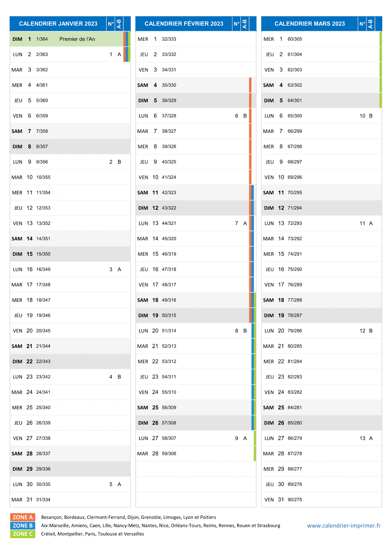Click the Zone A cities list text
This screenshot has height=555, width=392.
pos(129,517)
